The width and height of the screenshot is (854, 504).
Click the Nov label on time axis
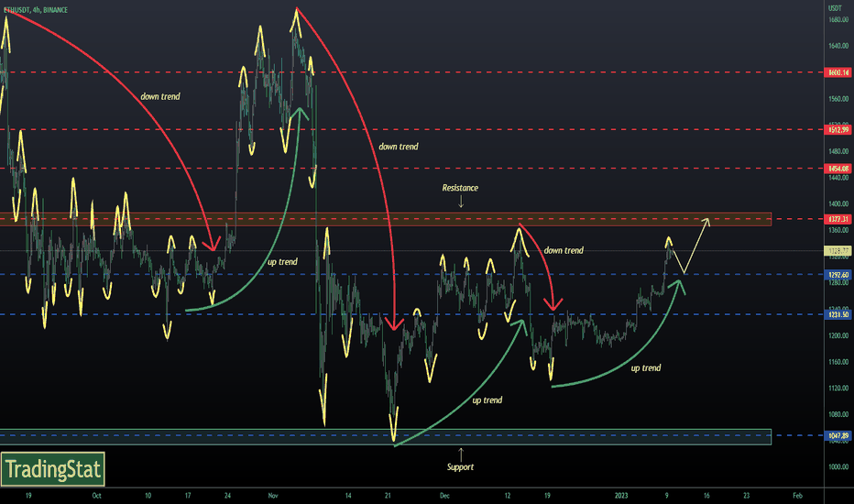point(273,496)
